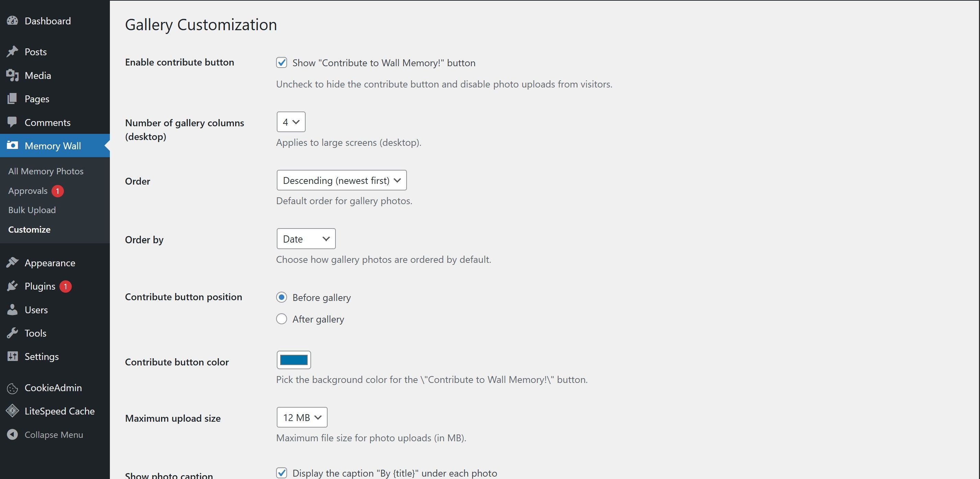Image resolution: width=980 pixels, height=479 pixels.
Task: Expand the Order direction dropdown
Action: 342,180
